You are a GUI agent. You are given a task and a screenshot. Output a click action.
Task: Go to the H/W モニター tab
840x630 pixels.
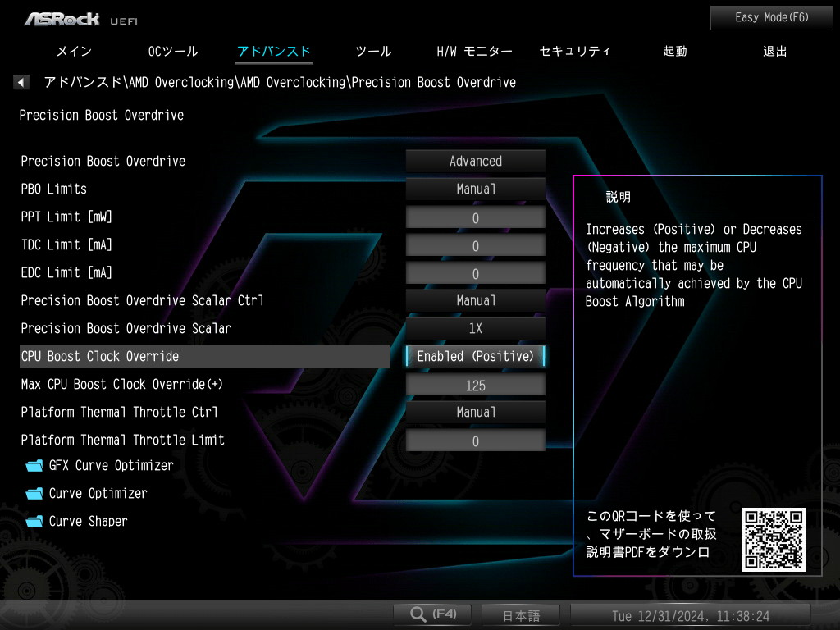(474, 51)
